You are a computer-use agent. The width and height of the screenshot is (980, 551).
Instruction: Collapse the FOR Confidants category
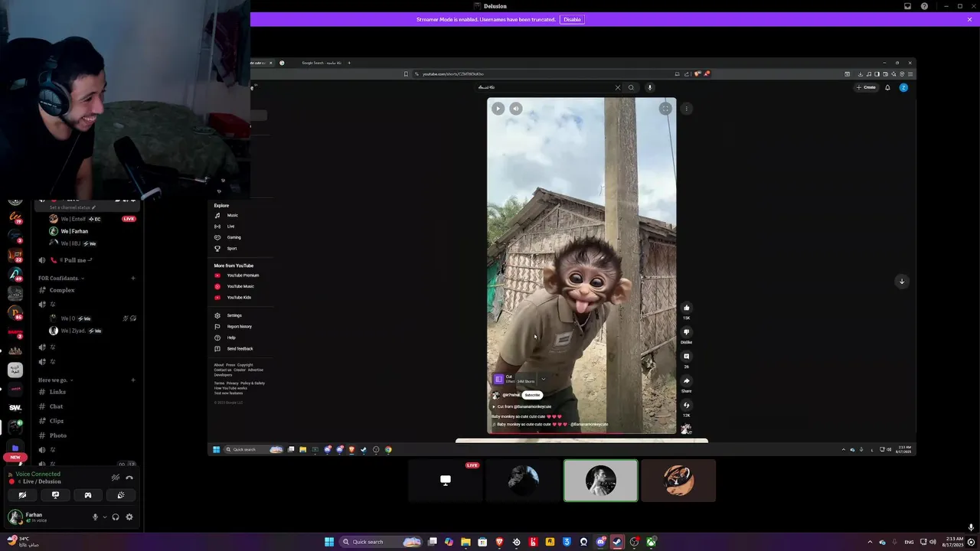coord(61,278)
